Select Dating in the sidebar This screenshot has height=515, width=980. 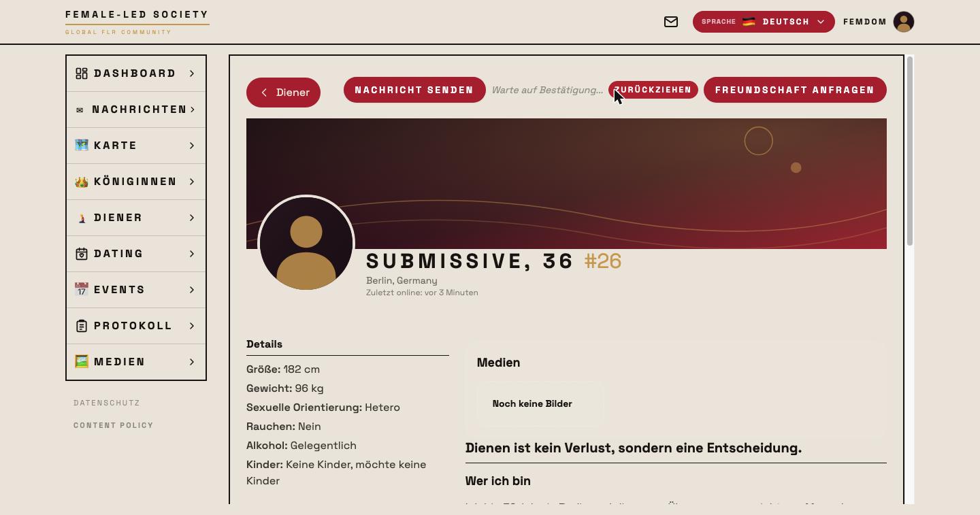point(136,254)
